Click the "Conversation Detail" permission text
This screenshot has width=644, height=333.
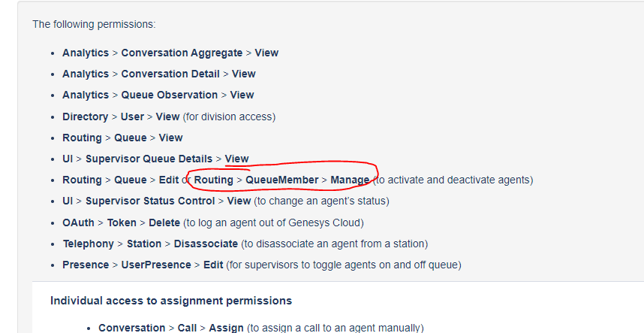click(170, 74)
